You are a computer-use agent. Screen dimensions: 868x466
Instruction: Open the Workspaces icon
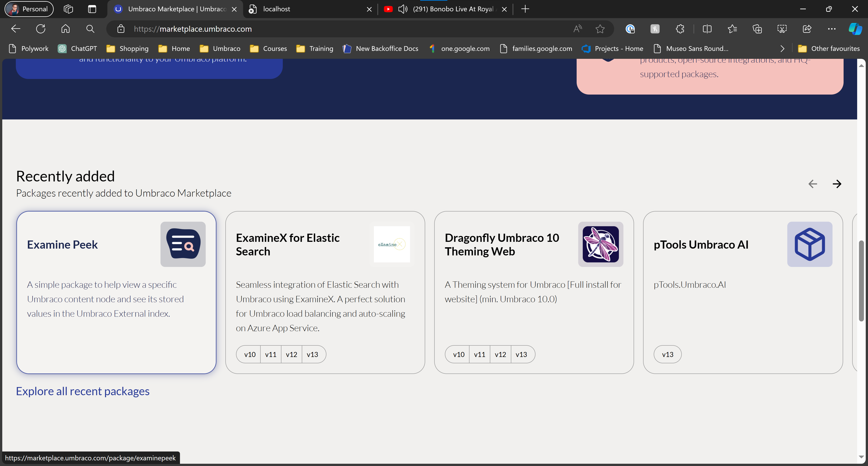pyautogui.click(x=68, y=9)
